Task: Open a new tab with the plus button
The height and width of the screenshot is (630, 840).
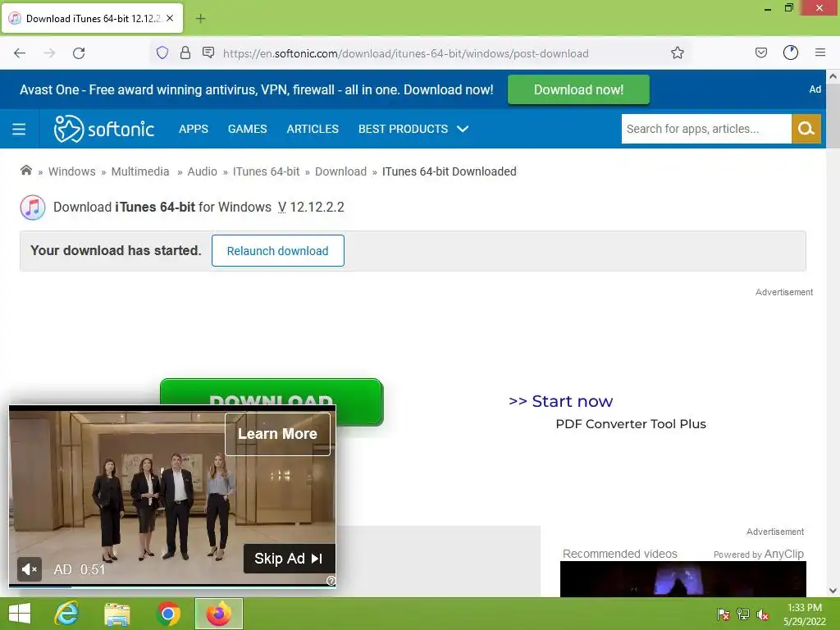Action: click(x=200, y=19)
